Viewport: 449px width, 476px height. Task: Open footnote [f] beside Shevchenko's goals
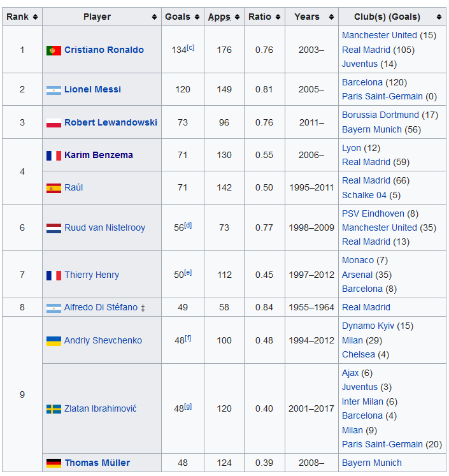click(x=188, y=338)
